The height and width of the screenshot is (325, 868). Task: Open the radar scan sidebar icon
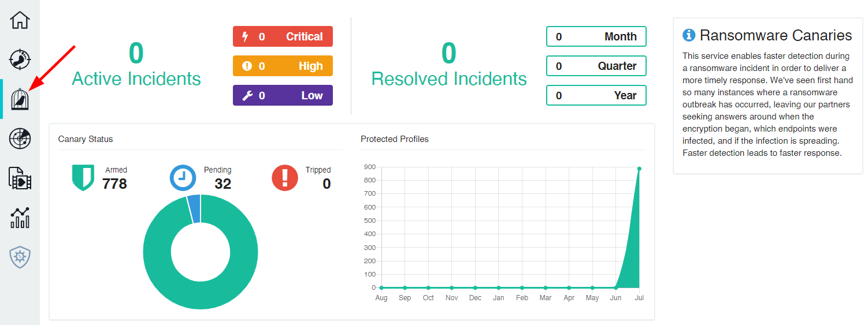[20, 139]
